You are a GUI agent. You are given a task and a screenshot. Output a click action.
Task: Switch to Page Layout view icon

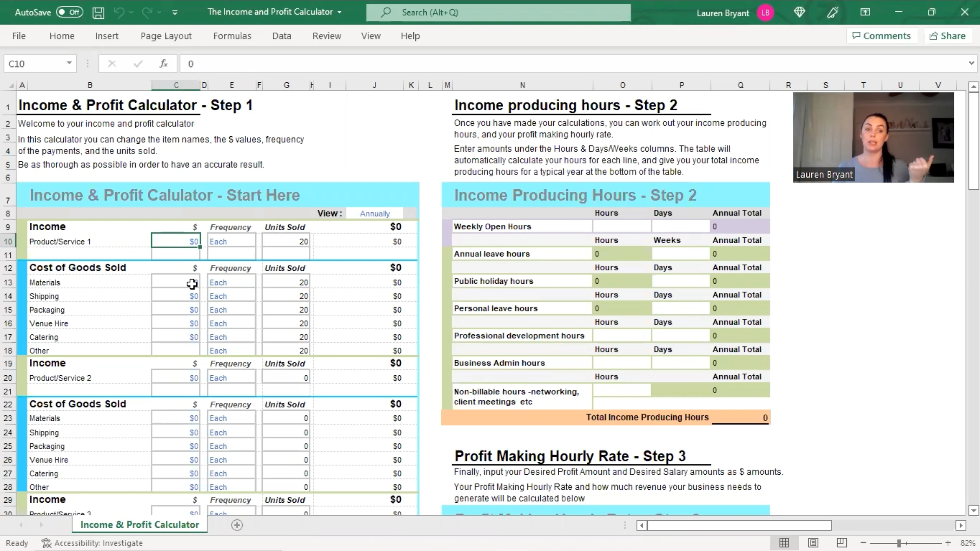813,542
